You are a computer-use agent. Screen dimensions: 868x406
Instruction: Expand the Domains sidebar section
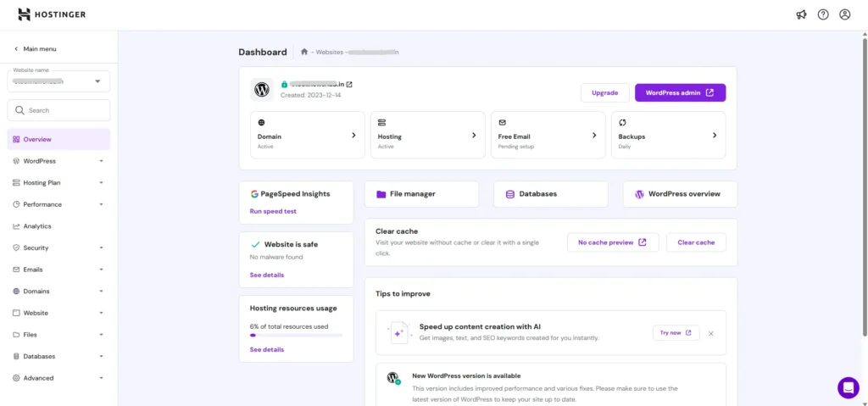(x=102, y=292)
